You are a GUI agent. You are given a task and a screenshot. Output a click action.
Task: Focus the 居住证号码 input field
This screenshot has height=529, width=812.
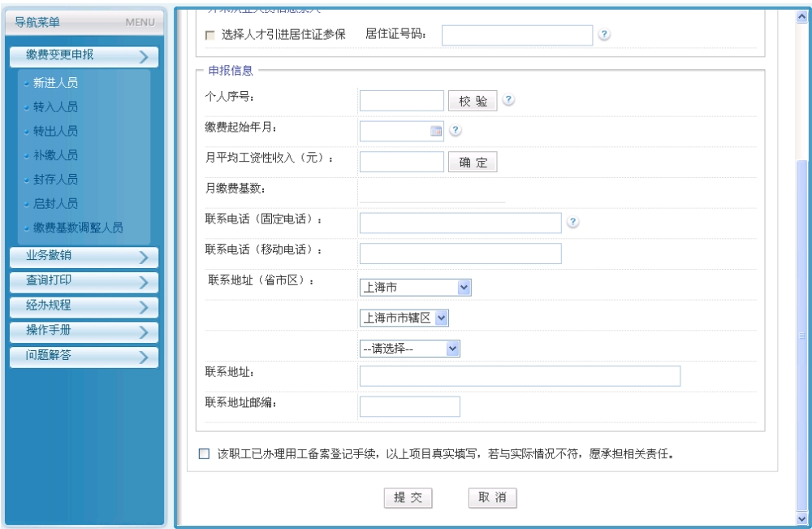[x=517, y=35]
